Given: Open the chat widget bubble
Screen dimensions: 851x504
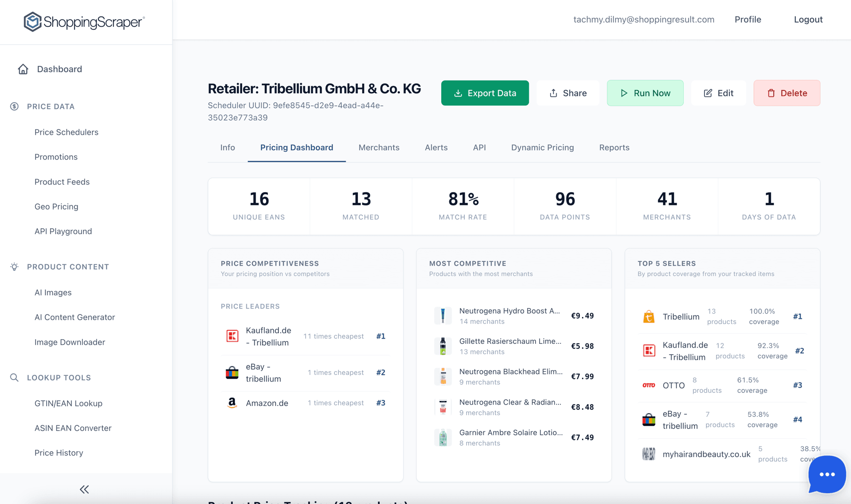Looking at the screenshot, I should coord(827,474).
